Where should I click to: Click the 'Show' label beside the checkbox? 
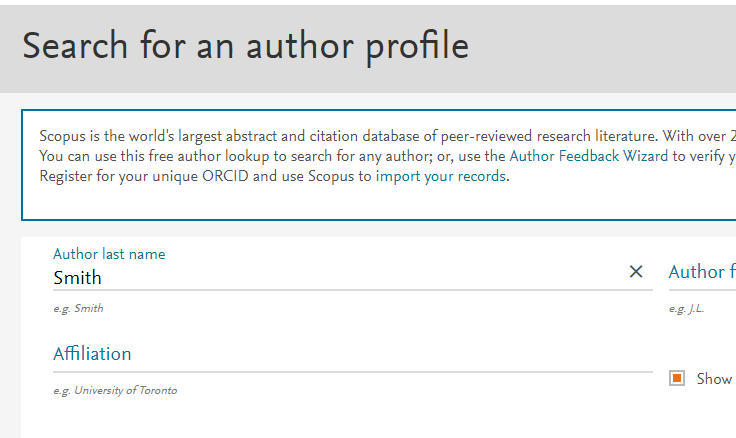714,379
